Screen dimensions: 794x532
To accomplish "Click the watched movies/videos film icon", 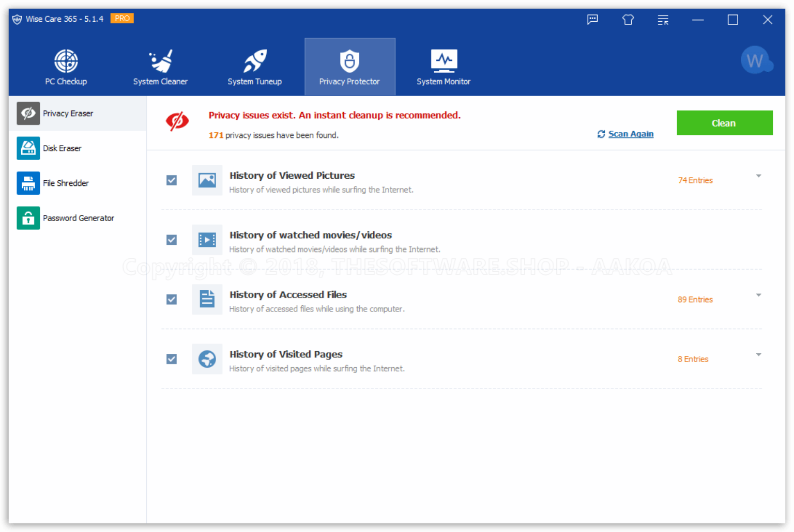I will coord(207,240).
